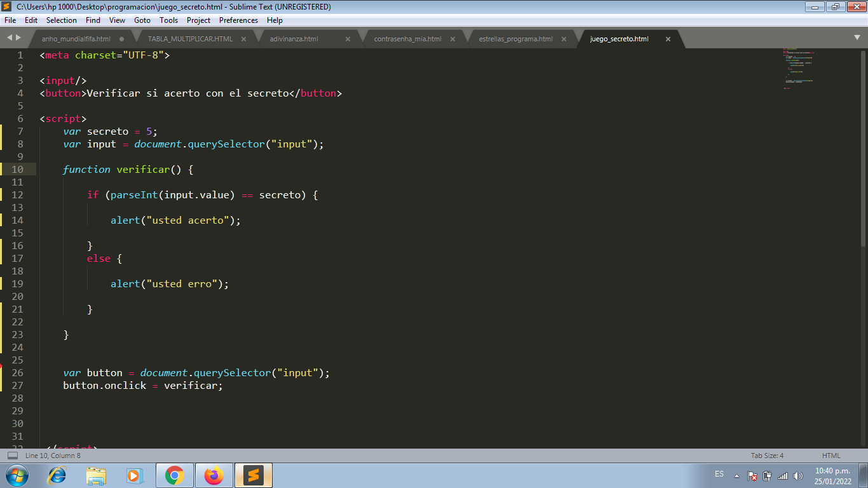Open the tab list dropdown arrow

pyautogui.click(x=857, y=37)
